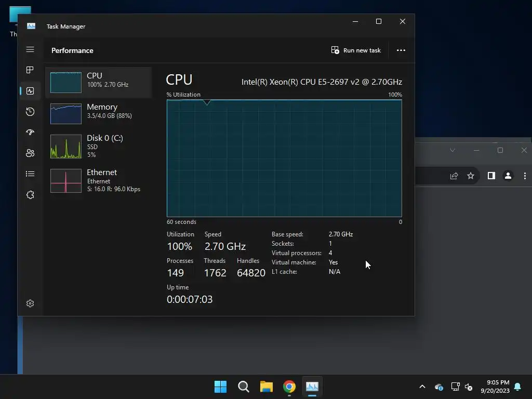Open the clock showing 9:05 PM
The height and width of the screenshot is (399, 532).
point(495,387)
